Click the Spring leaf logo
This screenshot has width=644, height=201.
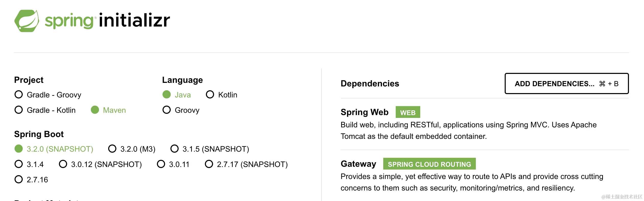pyautogui.click(x=27, y=21)
